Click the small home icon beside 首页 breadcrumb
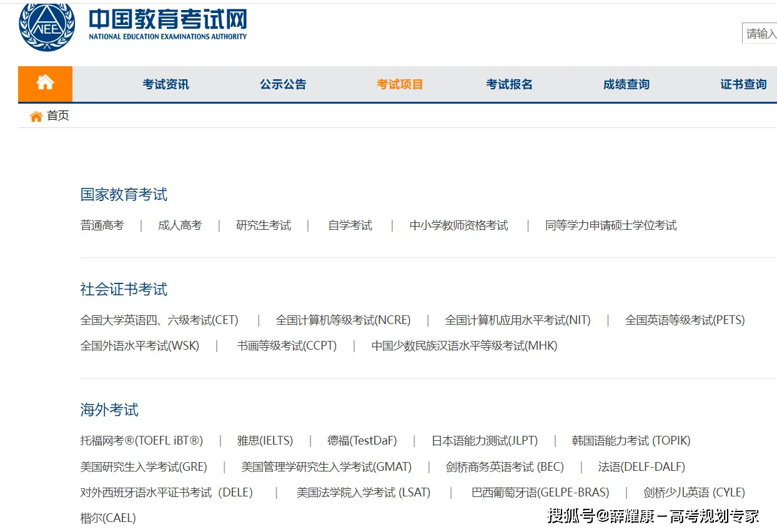Image resolution: width=777 pixels, height=532 pixels. pos(36,116)
